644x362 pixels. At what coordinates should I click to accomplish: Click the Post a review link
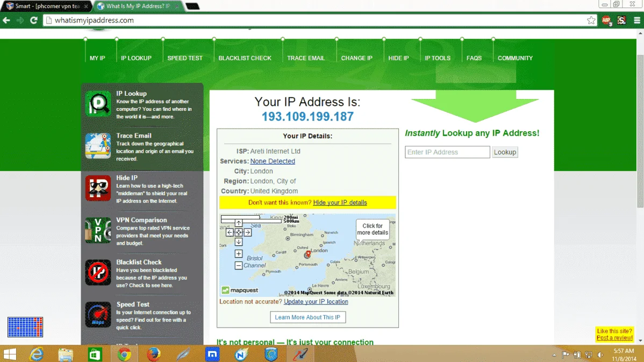[x=614, y=338]
